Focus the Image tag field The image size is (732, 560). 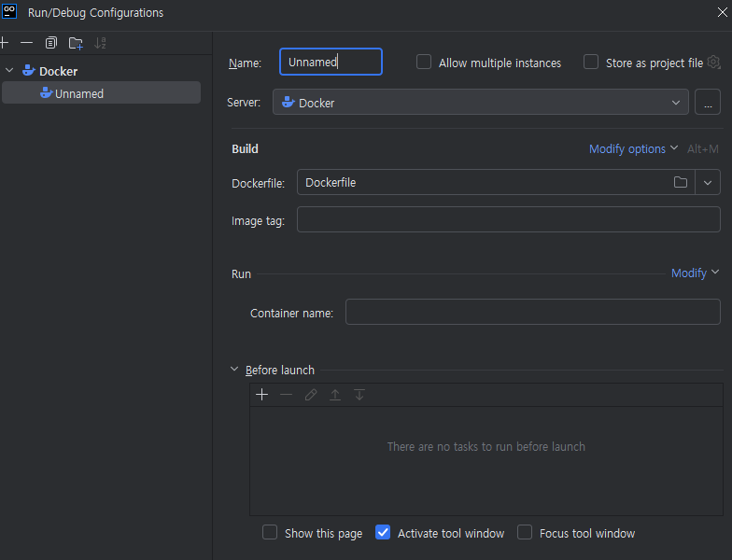coord(508,219)
